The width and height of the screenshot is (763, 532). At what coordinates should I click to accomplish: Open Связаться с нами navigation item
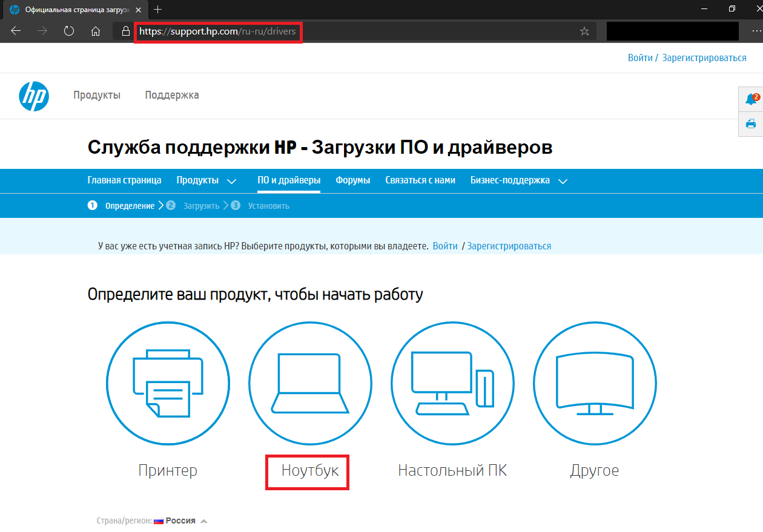click(x=420, y=180)
